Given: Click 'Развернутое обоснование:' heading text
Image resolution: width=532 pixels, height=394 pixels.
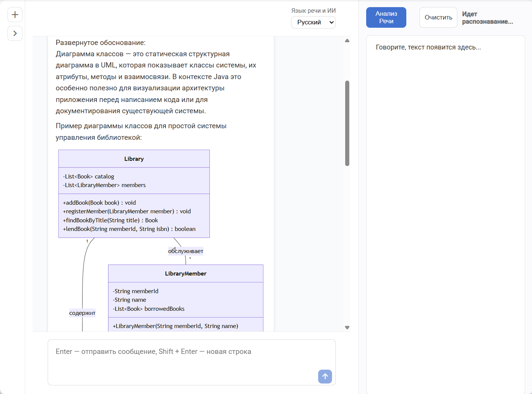Looking at the screenshot, I should click(101, 43).
